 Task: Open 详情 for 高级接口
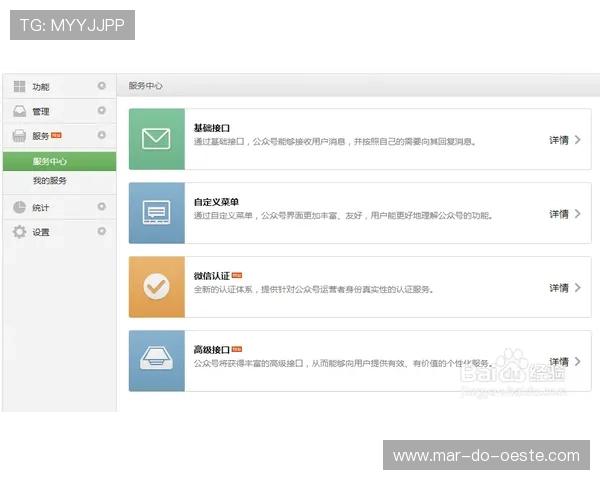pos(559,362)
